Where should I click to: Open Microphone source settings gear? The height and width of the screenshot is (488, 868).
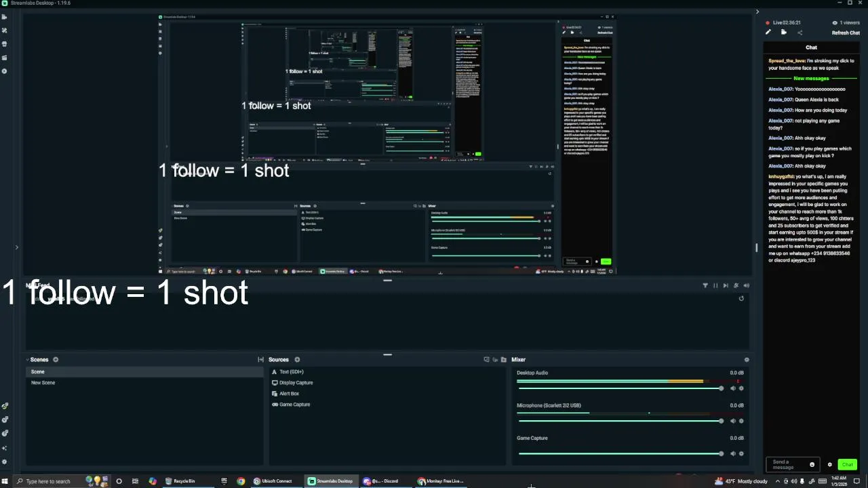click(741, 421)
